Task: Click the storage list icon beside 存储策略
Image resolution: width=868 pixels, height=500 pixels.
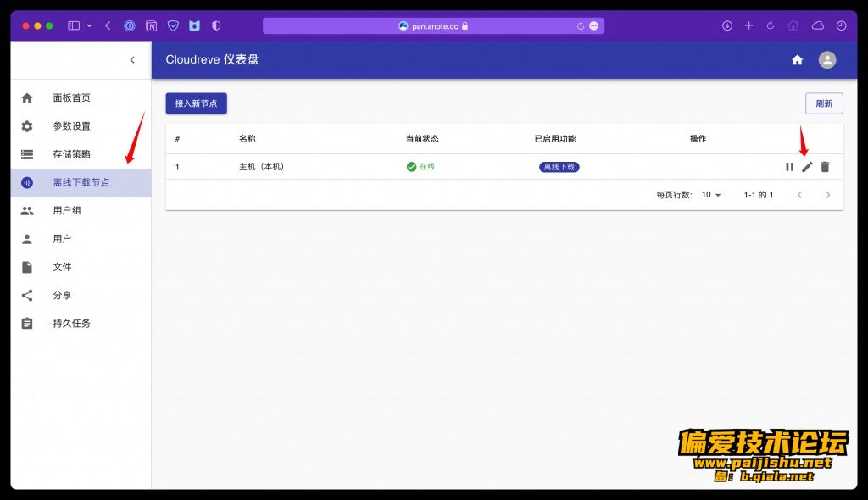Action: [27, 154]
